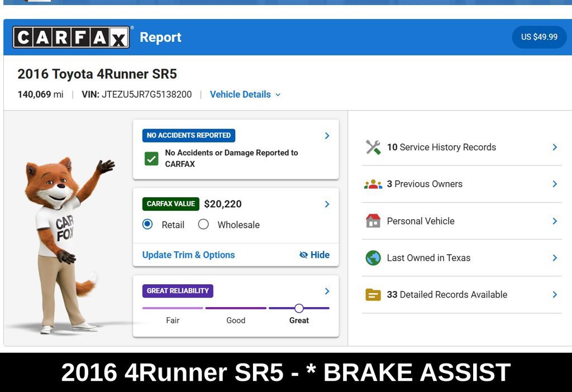Click the Report header title text
This screenshot has width=572, height=392.
coord(160,37)
